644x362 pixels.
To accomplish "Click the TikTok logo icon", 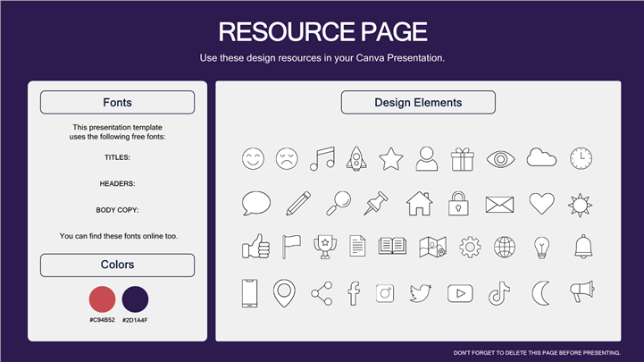I will [x=498, y=291].
